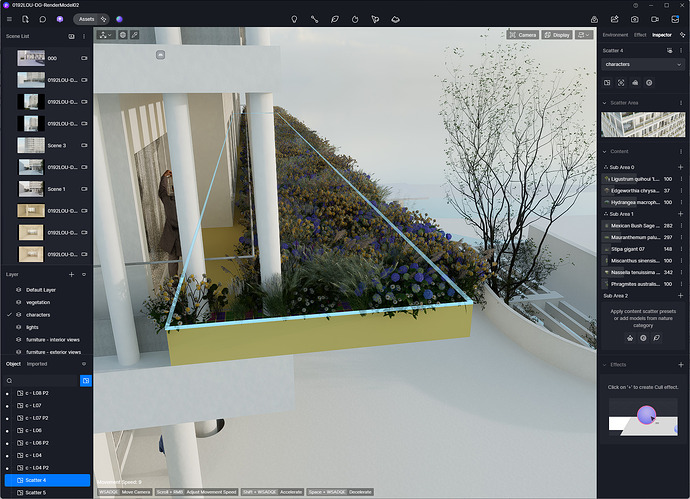Click the video render icon

(656, 19)
